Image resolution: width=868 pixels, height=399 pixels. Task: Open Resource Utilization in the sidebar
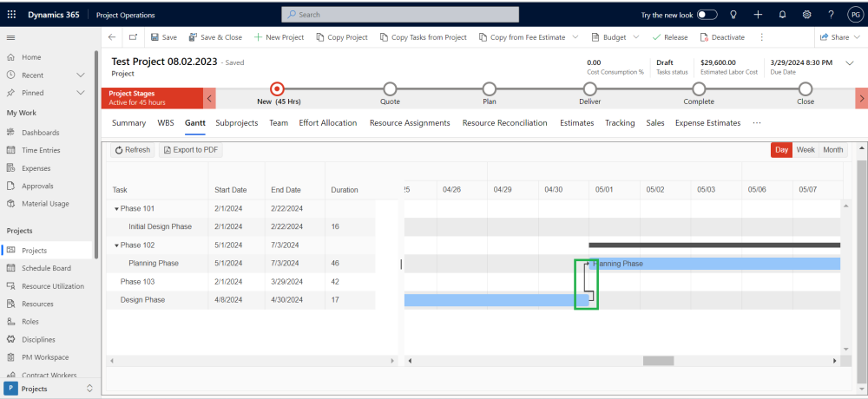tap(53, 286)
